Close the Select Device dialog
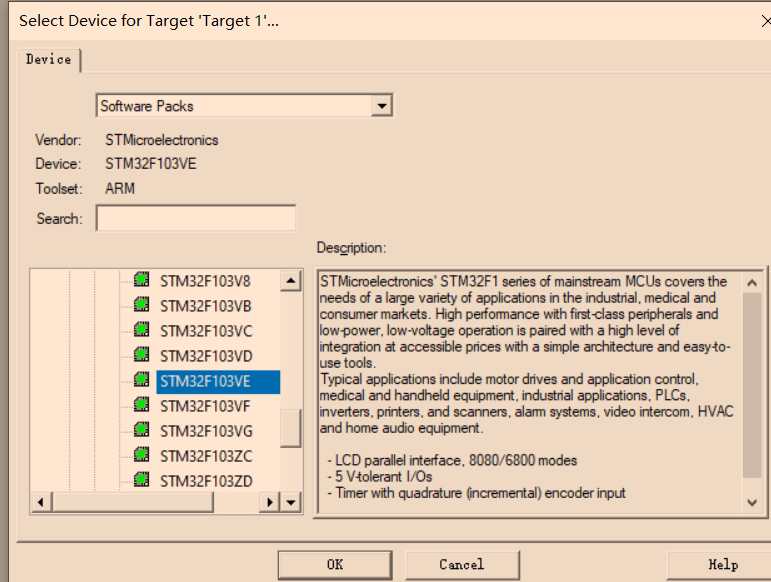The image size is (771, 582). pos(765,21)
